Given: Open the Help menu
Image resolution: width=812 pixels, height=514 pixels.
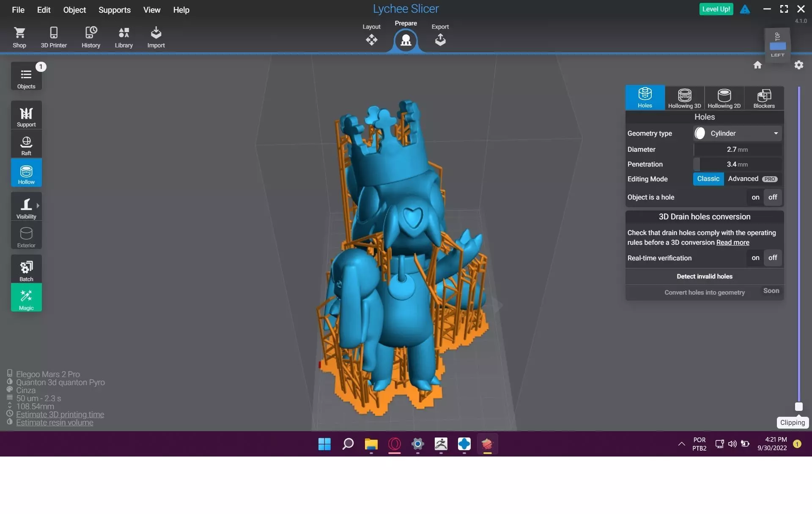Looking at the screenshot, I should click(181, 10).
